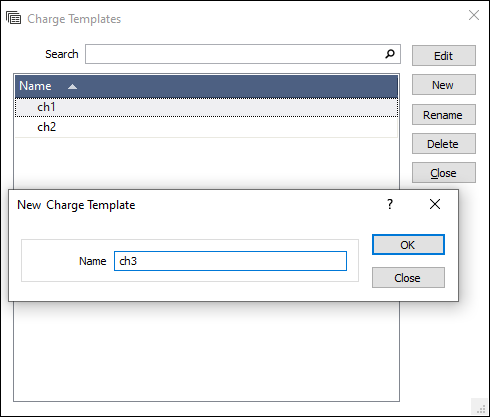Toggle sort arrow on Name column

tap(72, 87)
